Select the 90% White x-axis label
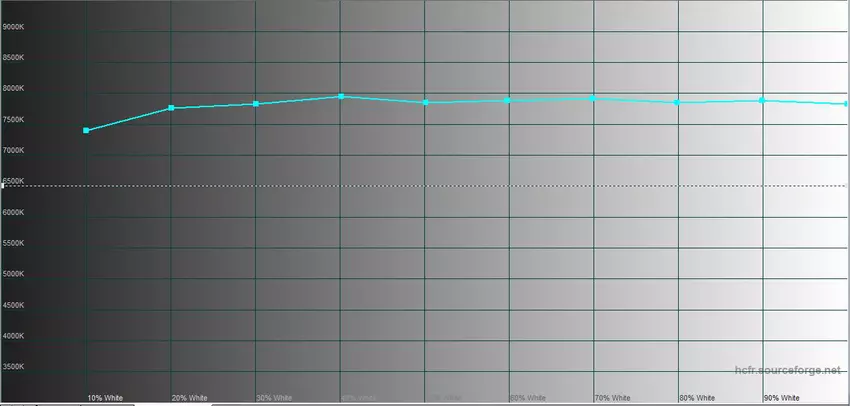The width and height of the screenshot is (850, 406). (781, 398)
